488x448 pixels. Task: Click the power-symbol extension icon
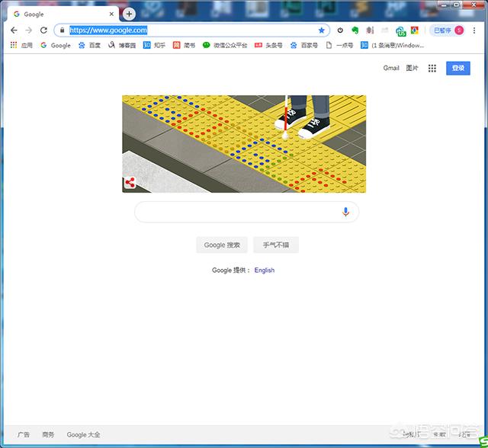tap(340, 30)
